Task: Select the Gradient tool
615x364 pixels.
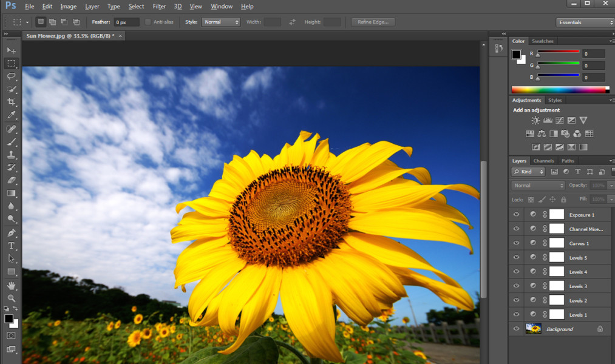Action: point(11,193)
